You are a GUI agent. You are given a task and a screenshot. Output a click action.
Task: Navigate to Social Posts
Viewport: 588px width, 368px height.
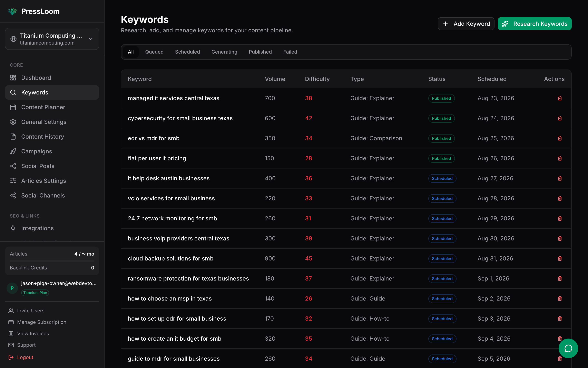click(52, 166)
